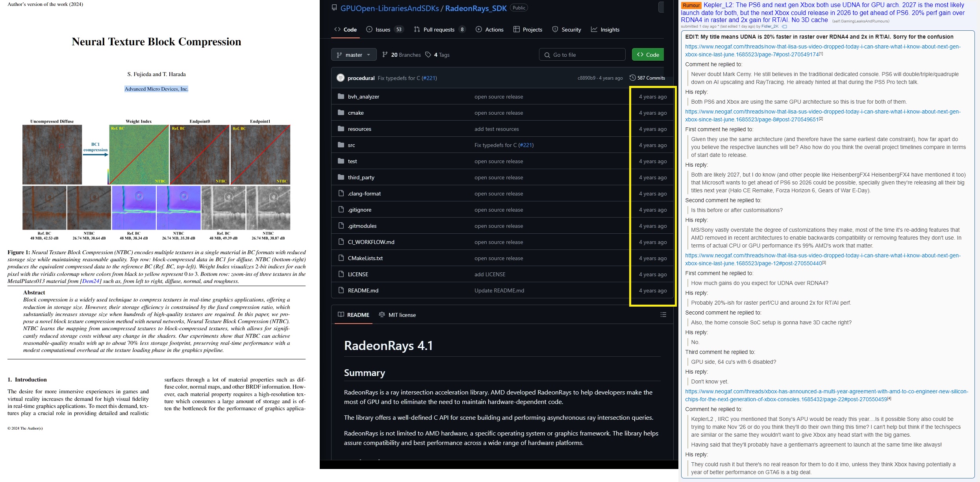Open RadeonRays_SDK repository link
Image resolution: width=980 pixels, height=482 pixels.
tap(476, 8)
